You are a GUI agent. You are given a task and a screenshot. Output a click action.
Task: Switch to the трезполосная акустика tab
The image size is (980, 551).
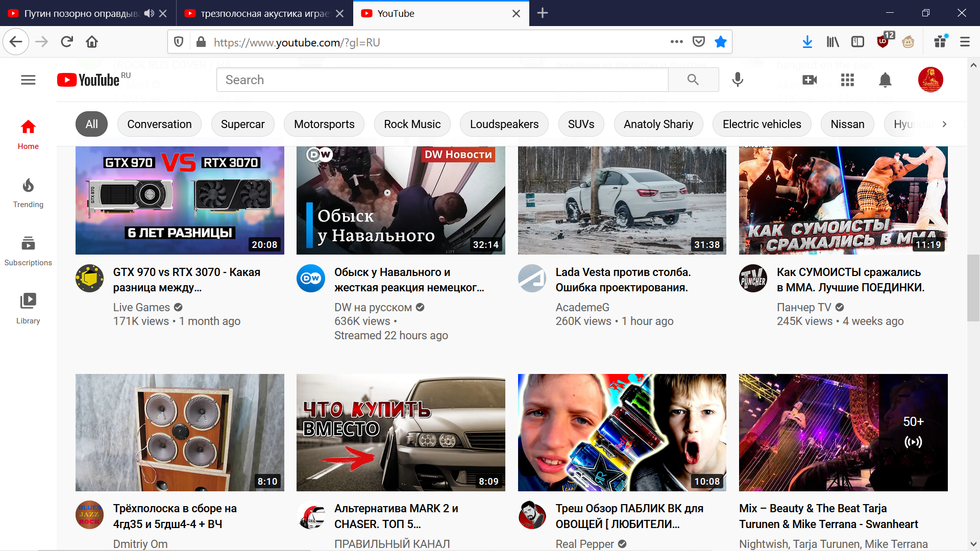tap(264, 13)
